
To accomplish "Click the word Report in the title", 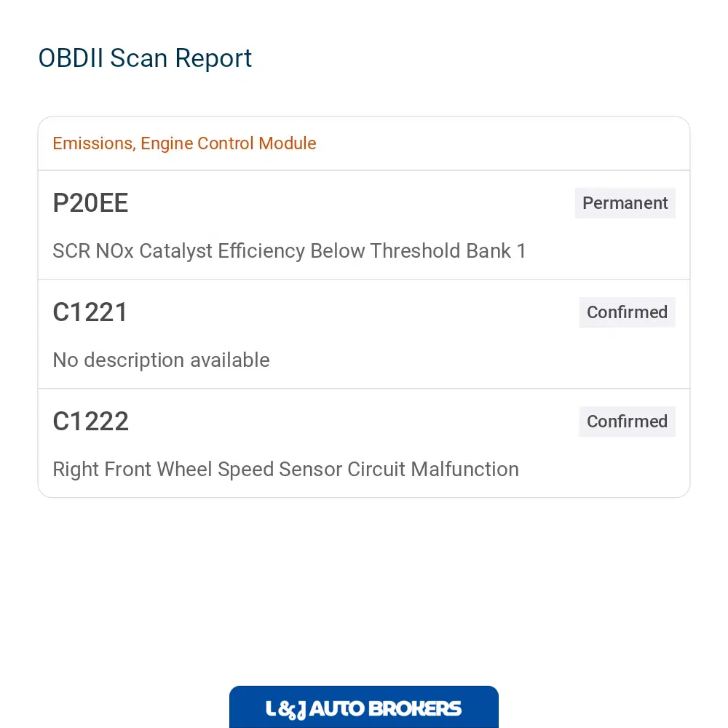I will [x=213, y=59].
